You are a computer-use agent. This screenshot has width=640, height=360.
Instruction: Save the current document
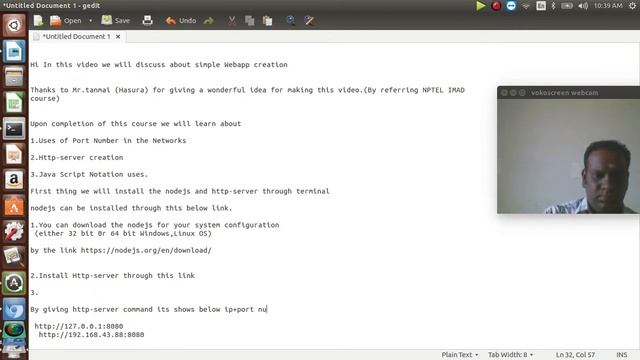tap(116, 20)
